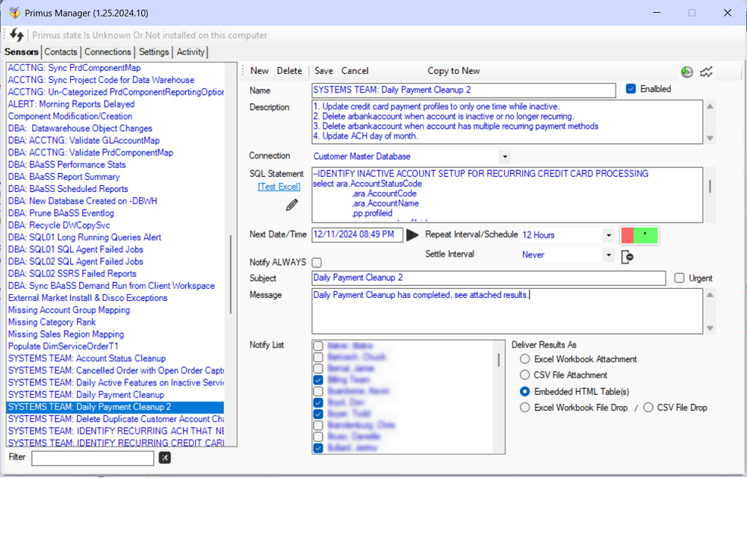Select CSV File Attachment radio option
The width and height of the screenshot is (747, 560).
(x=524, y=376)
